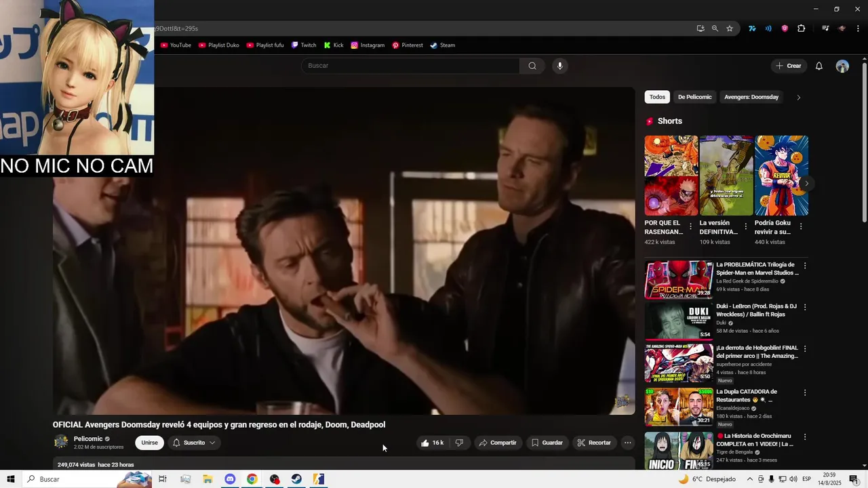Show hidden system tray icons
Viewport: 868px width, 488px height.
pos(749,479)
